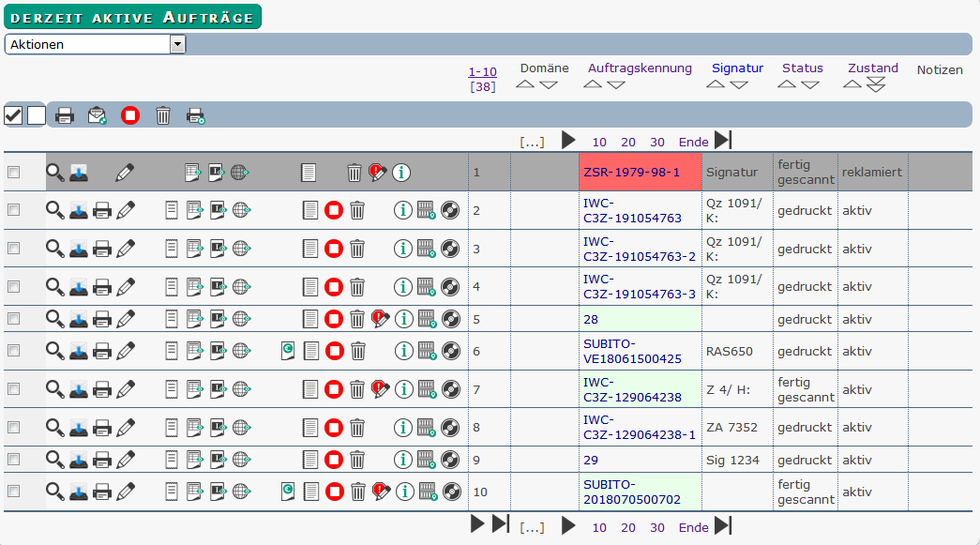The image size is (980, 545).
Task: Click the mail envelope icon in toolbar
Action: tap(97, 115)
